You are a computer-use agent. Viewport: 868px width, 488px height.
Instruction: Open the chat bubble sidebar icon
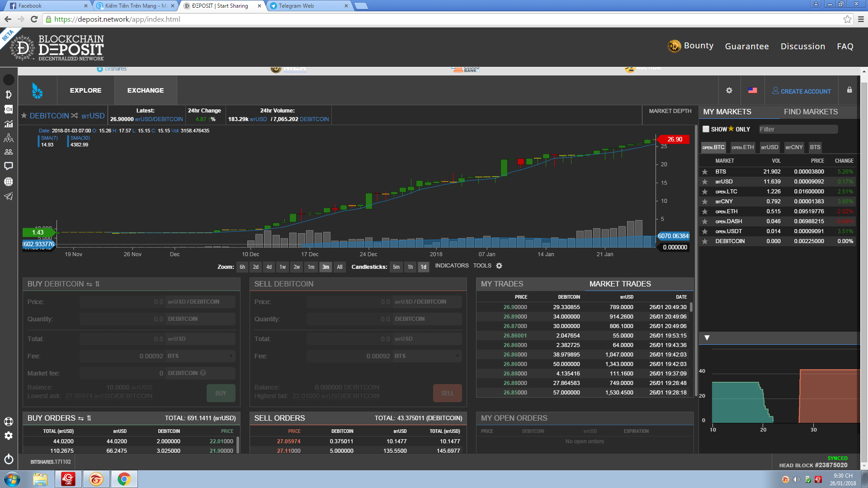pos(9,166)
